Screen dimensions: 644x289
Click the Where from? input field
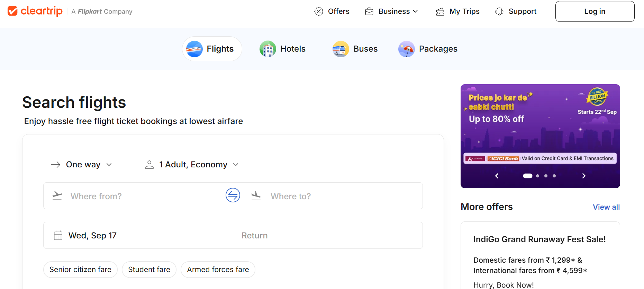(138, 196)
